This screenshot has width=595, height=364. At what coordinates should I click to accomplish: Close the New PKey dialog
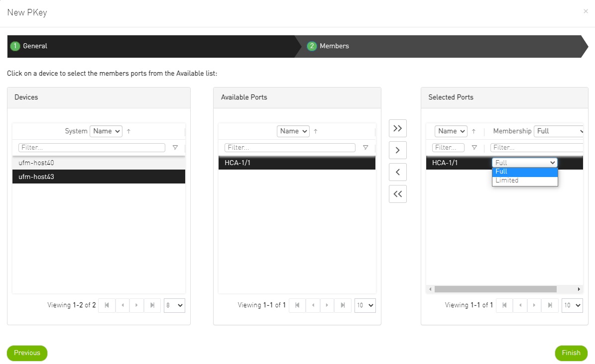point(586,11)
